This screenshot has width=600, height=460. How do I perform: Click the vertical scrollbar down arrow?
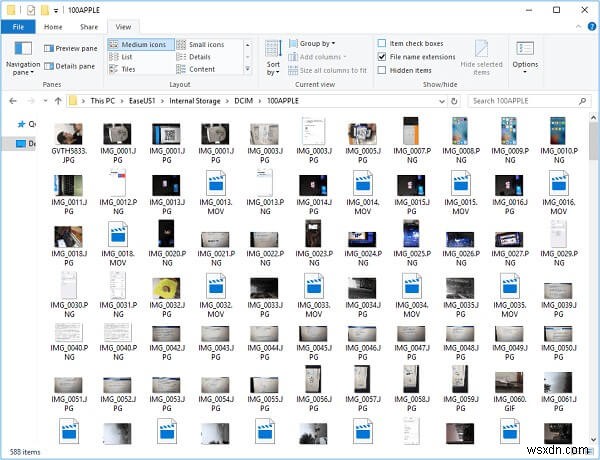click(x=593, y=439)
